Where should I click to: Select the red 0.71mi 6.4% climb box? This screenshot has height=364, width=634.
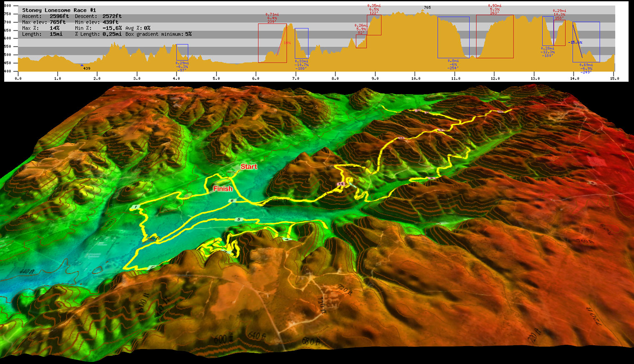coord(272,43)
